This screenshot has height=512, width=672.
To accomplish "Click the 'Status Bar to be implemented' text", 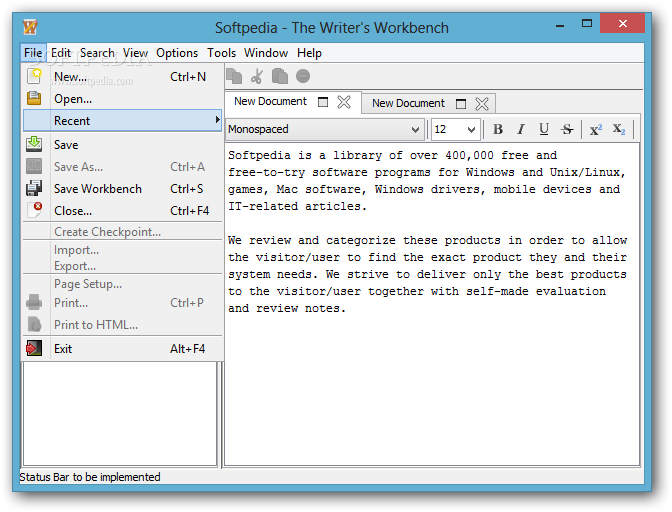I will click(90, 477).
